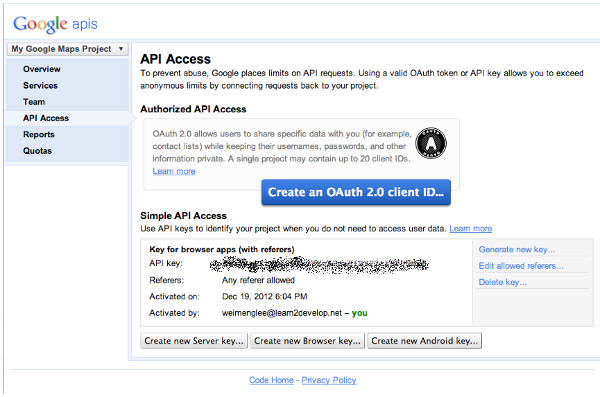Open the My Google Maps Project dropdown

point(68,49)
